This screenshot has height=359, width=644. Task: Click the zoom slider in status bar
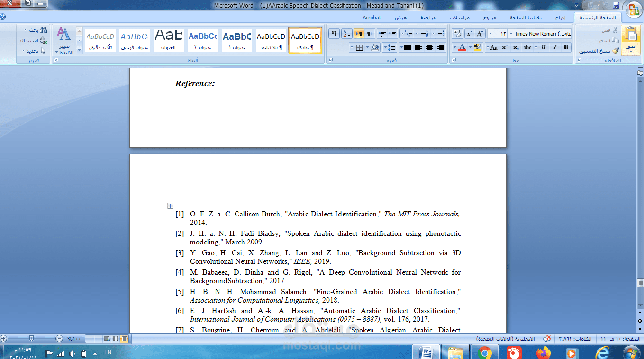31,339
